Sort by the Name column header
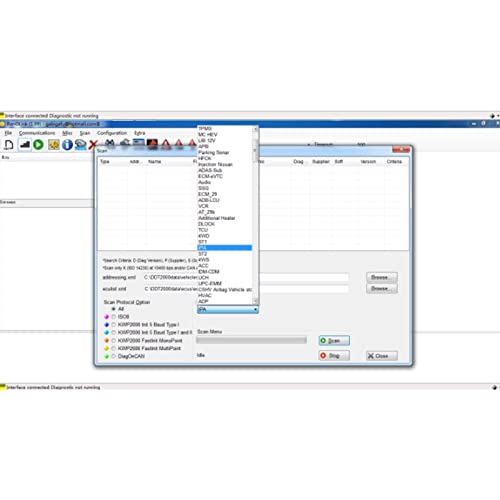 pyautogui.click(x=155, y=162)
